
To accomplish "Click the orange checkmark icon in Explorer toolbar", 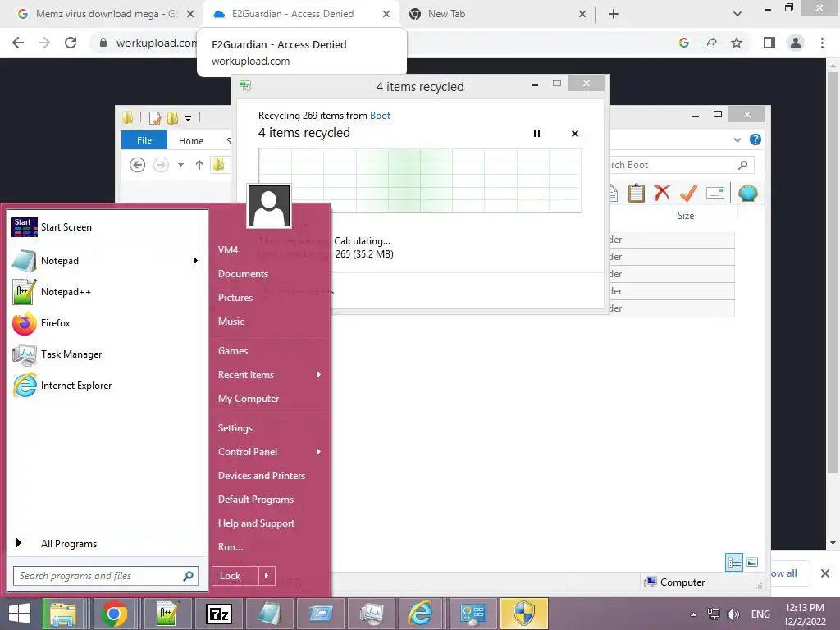I will tap(688, 193).
